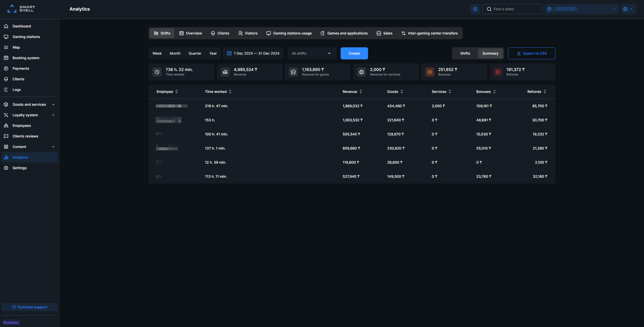Screen dimensions: 644x327
Task: Switch to the Gaming stations usage tab
Action: pos(289,33)
